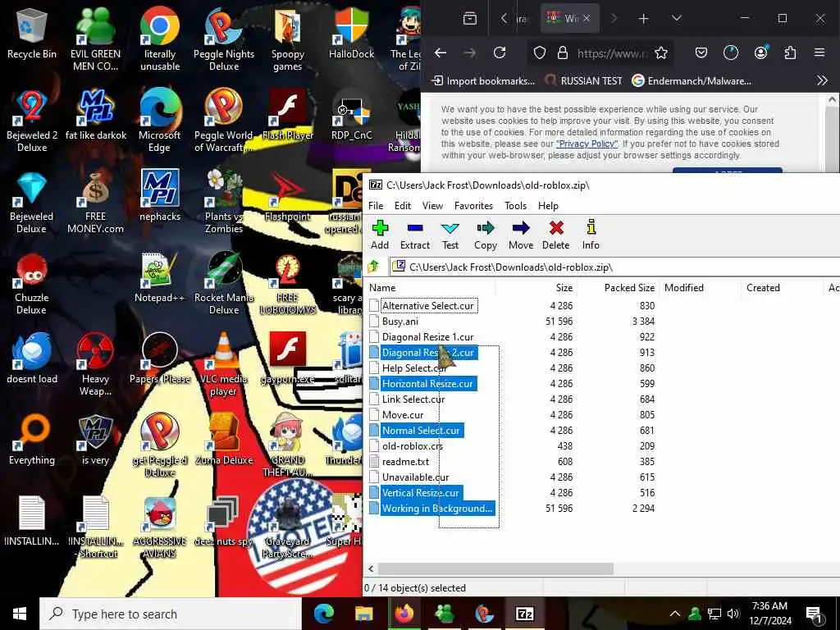Open Plants vs Zombies desktop shortcut
The image size is (840, 630).
pos(224,202)
